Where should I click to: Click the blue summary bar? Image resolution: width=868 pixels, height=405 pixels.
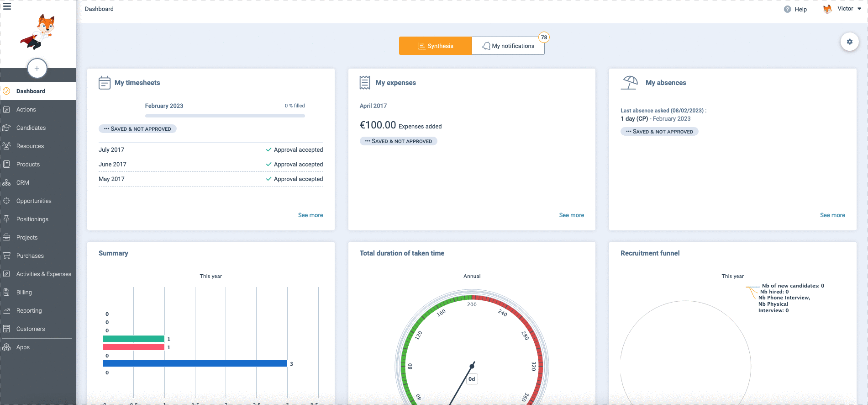click(x=195, y=363)
